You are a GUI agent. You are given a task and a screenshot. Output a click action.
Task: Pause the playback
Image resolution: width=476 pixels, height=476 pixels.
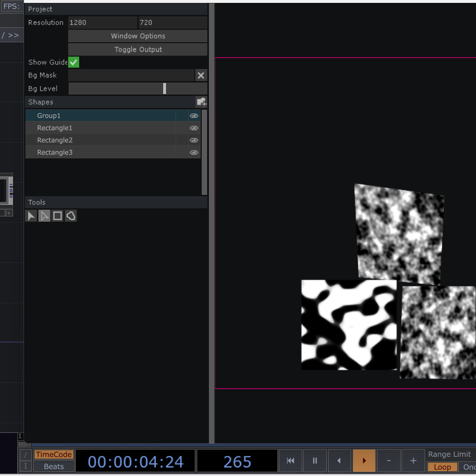pyautogui.click(x=315, y=460)
